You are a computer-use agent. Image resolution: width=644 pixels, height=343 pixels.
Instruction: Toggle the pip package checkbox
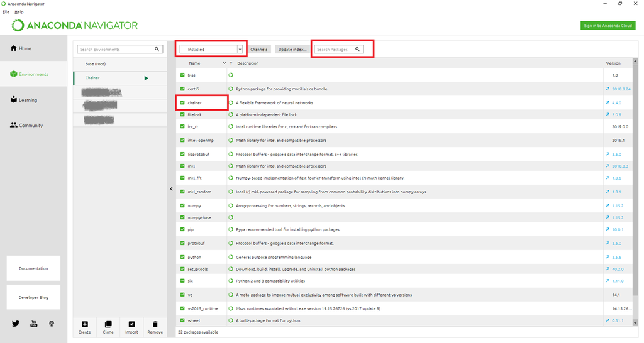182,229
